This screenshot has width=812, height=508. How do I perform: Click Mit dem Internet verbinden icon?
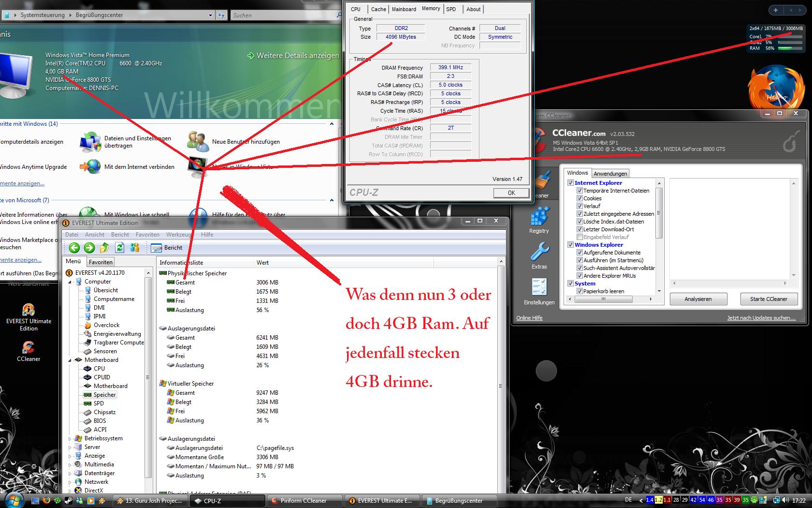pos(90,166)
